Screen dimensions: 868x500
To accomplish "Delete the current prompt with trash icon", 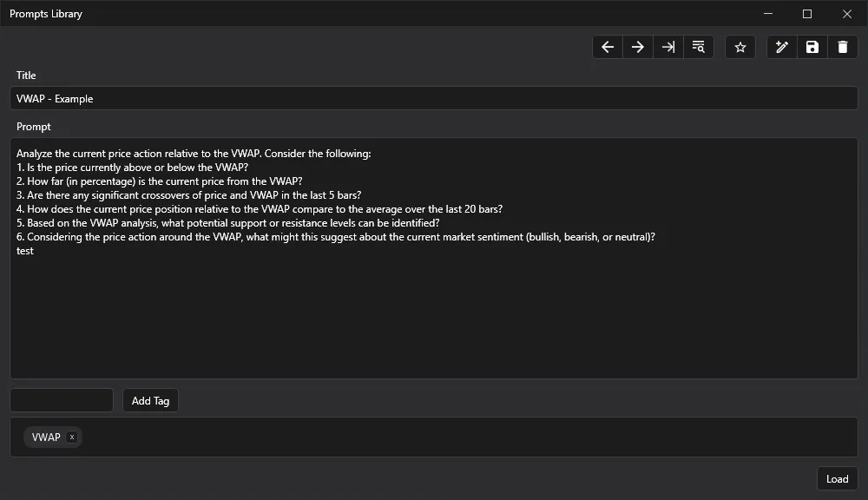I will [x=842, y=46].
